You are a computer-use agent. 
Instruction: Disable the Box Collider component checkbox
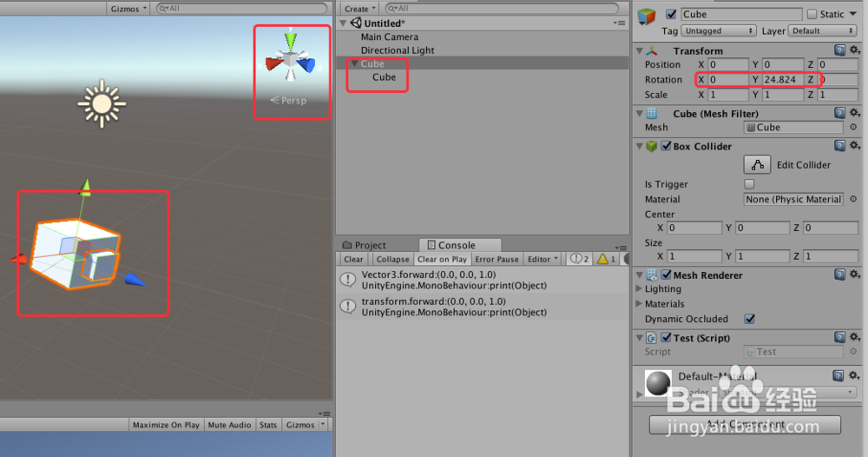pos(667,146)
